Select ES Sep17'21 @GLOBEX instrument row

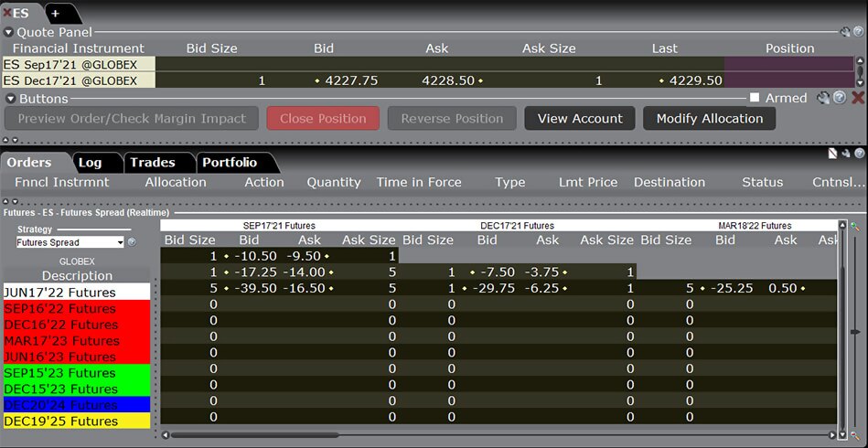pos(79,64)
